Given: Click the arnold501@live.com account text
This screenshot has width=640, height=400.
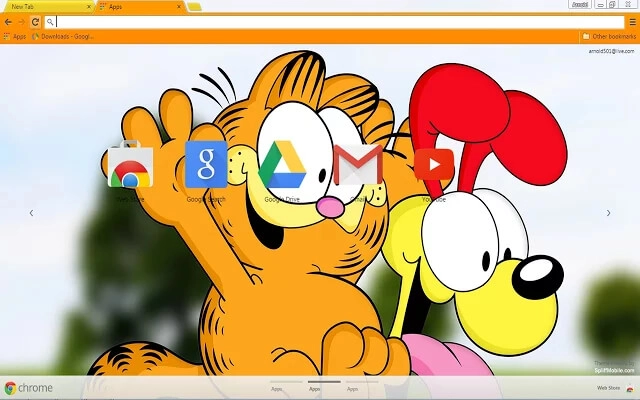Looking at the screenshot, I should click(x=611, y=51).
